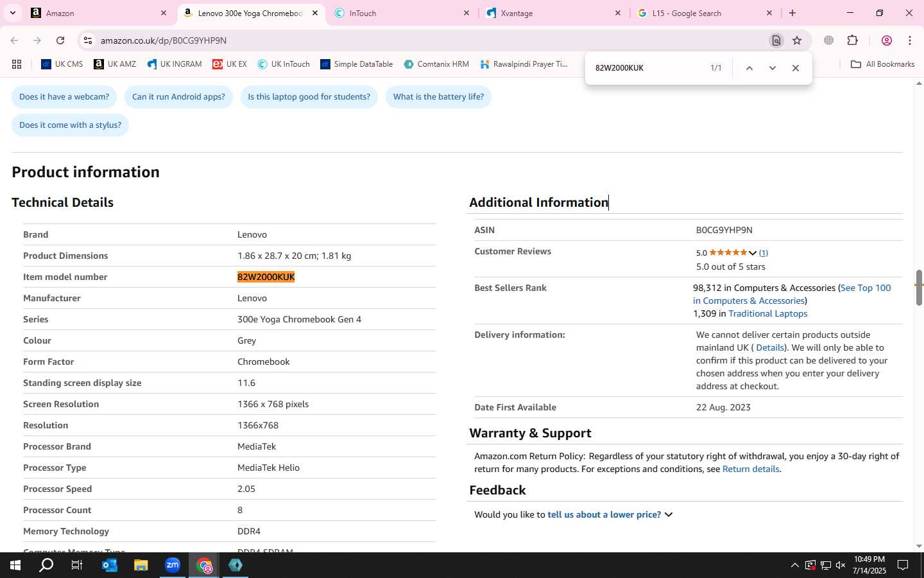Open the Windows notification center
The height and width of the screenshot is (578, 924).
pos(903,565)
